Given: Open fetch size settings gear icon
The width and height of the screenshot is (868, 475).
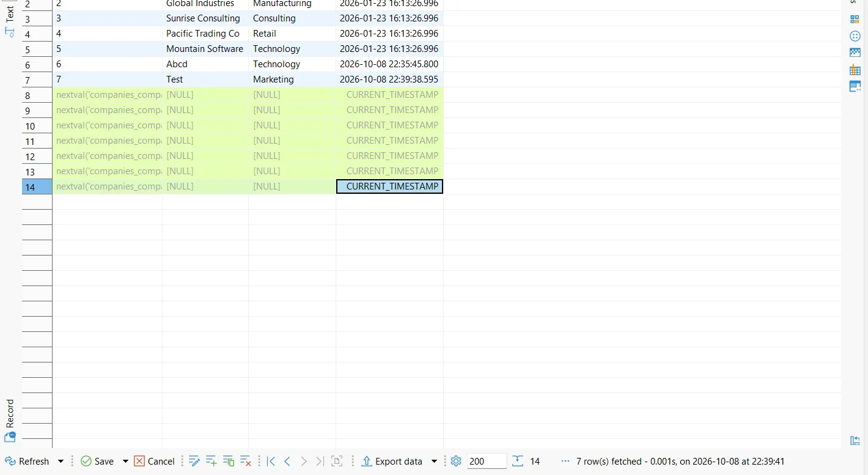Looking at the screenshot, I should pyautogui.click(x=456, y=462).
